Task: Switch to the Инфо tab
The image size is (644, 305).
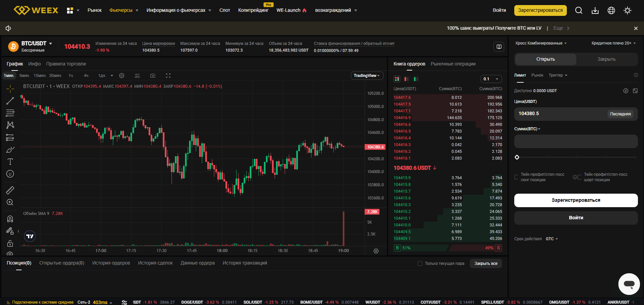Action: [x=34, y=64]
